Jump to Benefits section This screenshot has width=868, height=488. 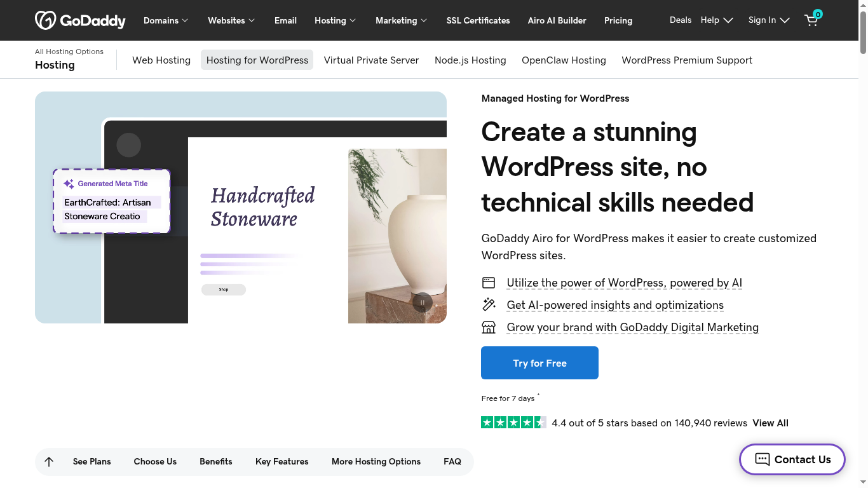(x=216, y=462)
